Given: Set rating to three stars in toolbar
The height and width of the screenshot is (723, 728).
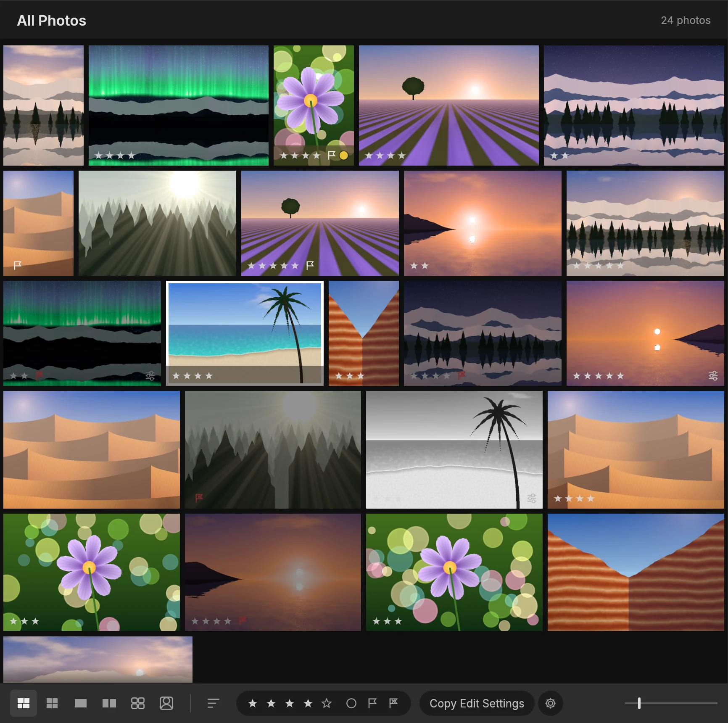Looking at the screenshot, I should (x=290, y=703).
